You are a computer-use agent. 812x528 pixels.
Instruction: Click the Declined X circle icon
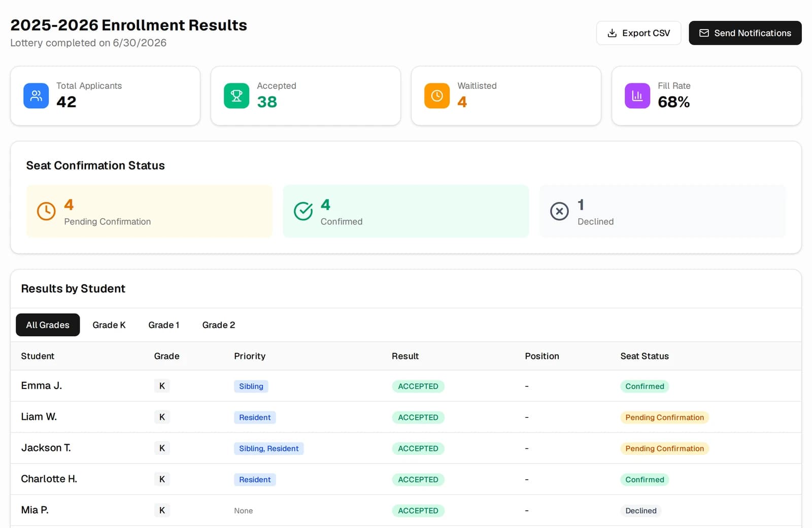(x=559, y=211)
